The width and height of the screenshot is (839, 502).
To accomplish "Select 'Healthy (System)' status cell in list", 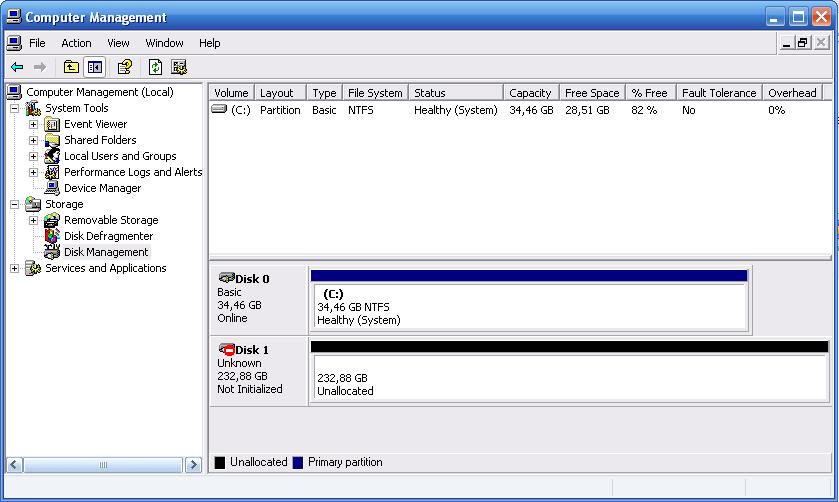I will tap(455, 110).
